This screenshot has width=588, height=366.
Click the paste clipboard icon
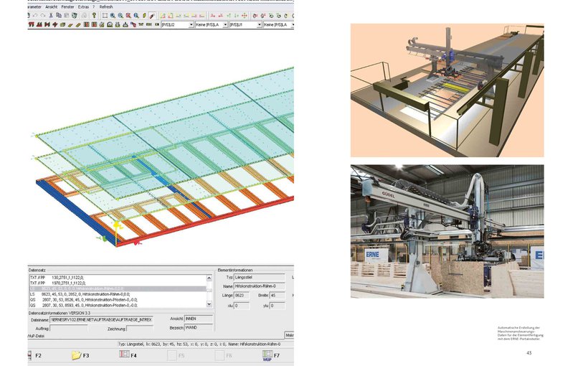[67, 15]
